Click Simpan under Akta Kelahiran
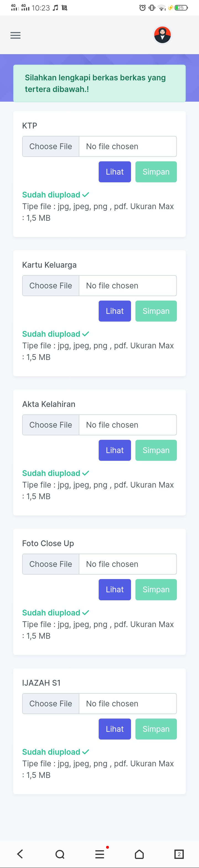 (x=156, y=450)
